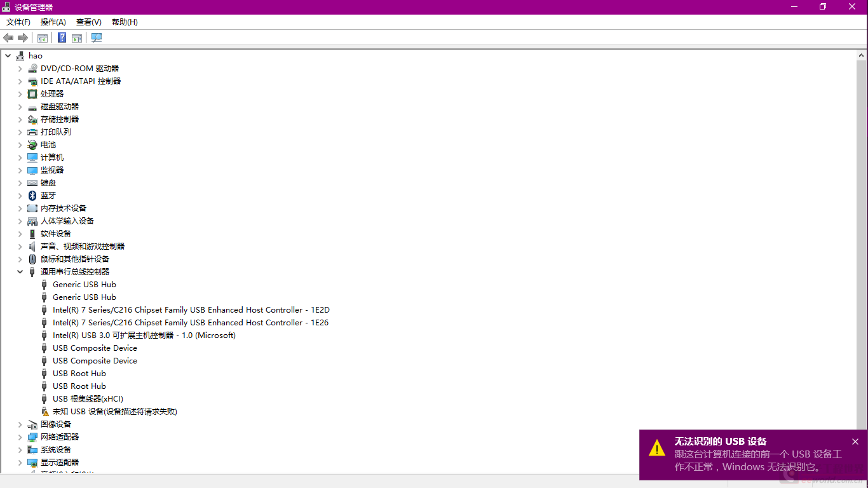Select the USB Enhanced Host Controller - 1E2D entry
This screenshot has height=488, width=868.
point(191,310)
